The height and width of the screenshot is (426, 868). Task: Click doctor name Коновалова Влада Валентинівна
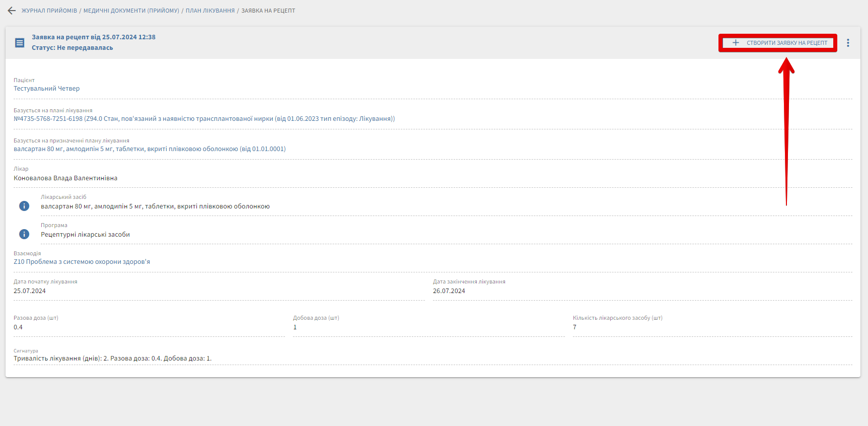coord(65,178)
